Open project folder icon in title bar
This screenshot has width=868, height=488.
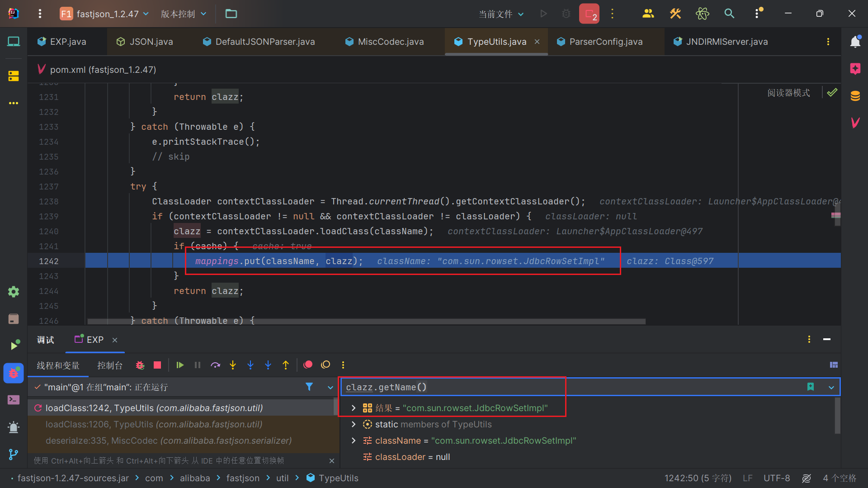pos(231,14)
